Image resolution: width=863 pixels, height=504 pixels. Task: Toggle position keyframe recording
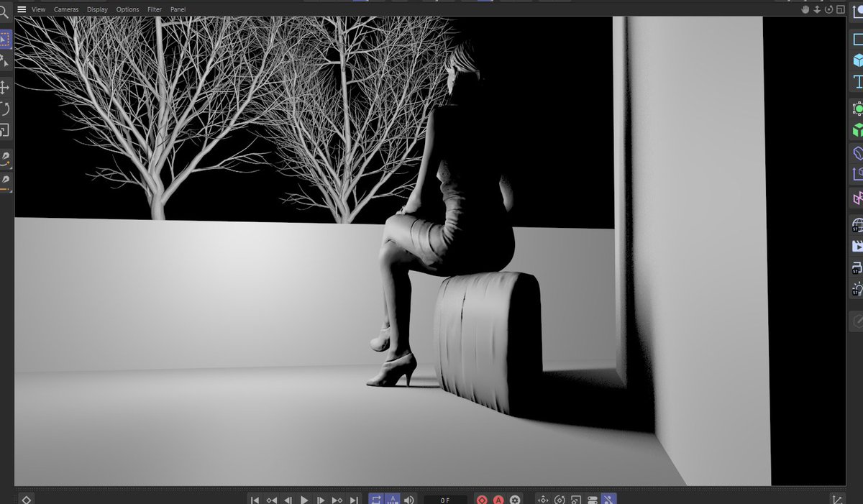543,500
